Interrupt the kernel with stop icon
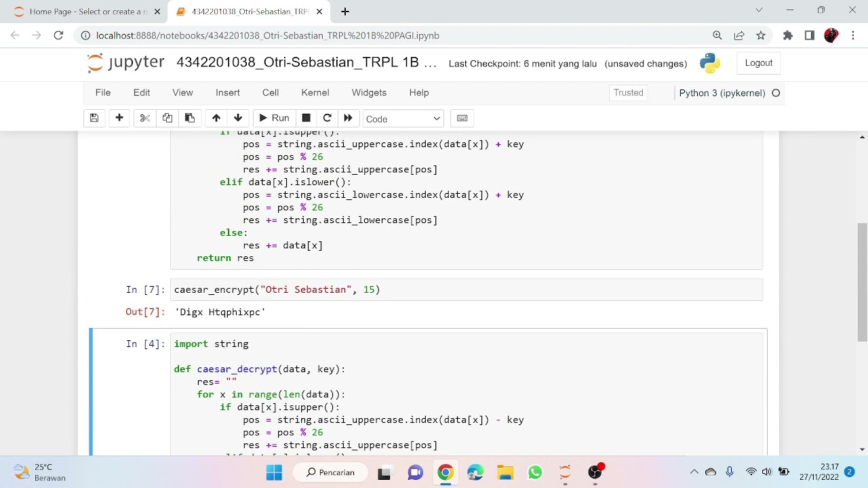Image resolution: width=868 pixels, height=488 pixels. tap(306, 118)
